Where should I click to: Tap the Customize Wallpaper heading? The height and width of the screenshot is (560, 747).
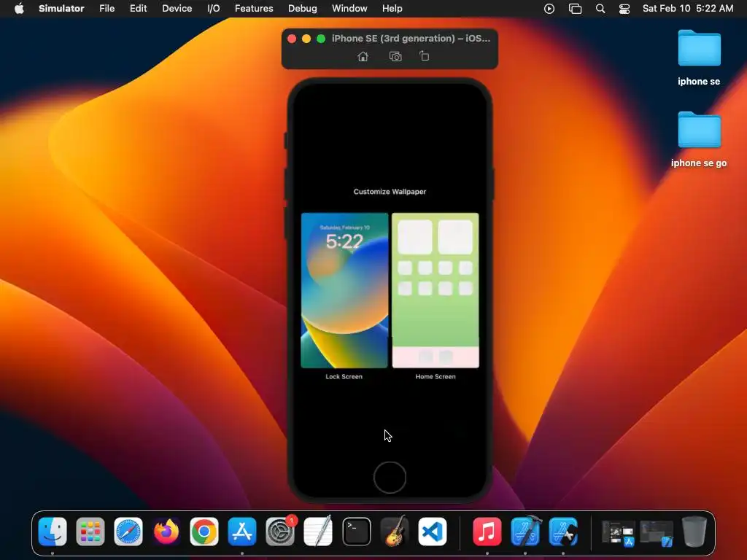(x=390, y=192)
